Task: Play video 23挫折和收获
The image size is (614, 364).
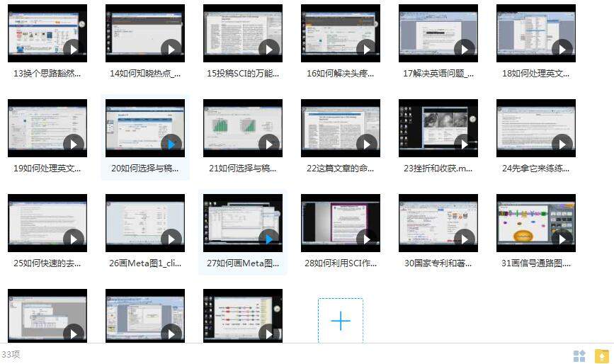Action: pyautogui.click(x=465, y=144)
